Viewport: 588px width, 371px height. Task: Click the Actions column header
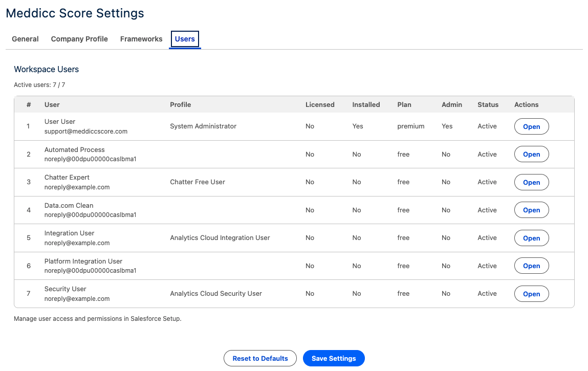point(526,105)
